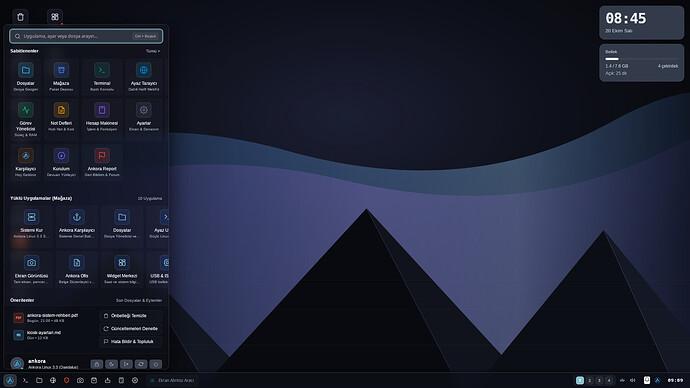690x388 pixels.
Task: Launch the Kurulum installer app
Action: pyautogui.click(x=61, y=162)
